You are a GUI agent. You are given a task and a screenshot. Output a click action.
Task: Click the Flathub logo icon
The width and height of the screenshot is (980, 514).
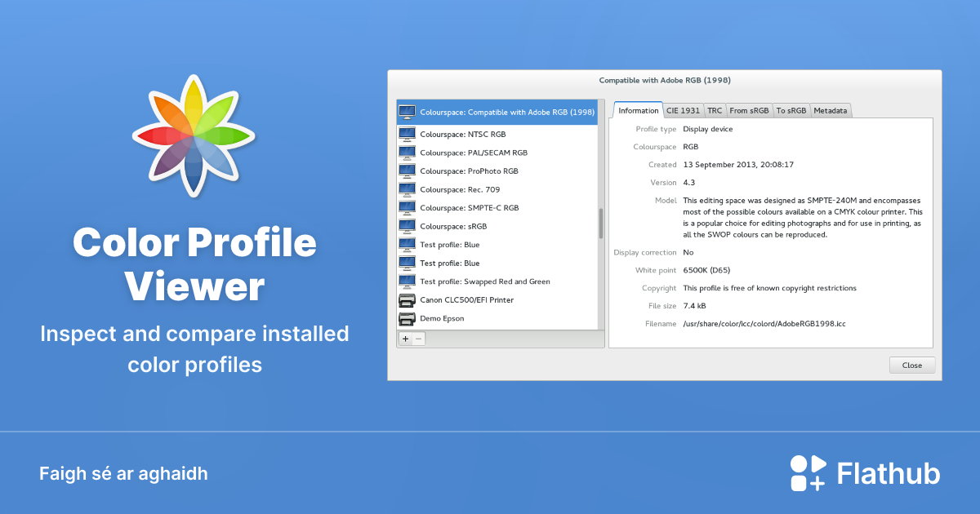(808, 473)
